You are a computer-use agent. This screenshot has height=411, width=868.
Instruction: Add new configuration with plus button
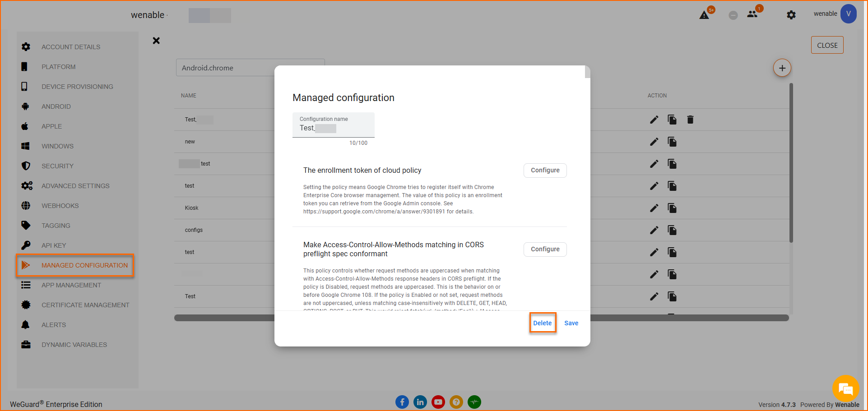point(782,68)
